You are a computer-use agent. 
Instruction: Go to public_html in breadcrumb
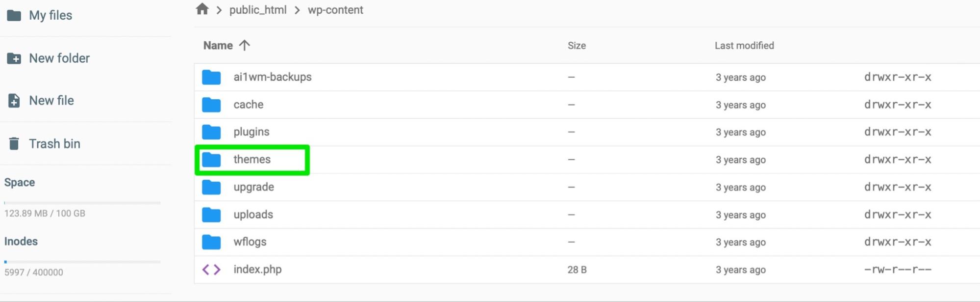(258, 10)
